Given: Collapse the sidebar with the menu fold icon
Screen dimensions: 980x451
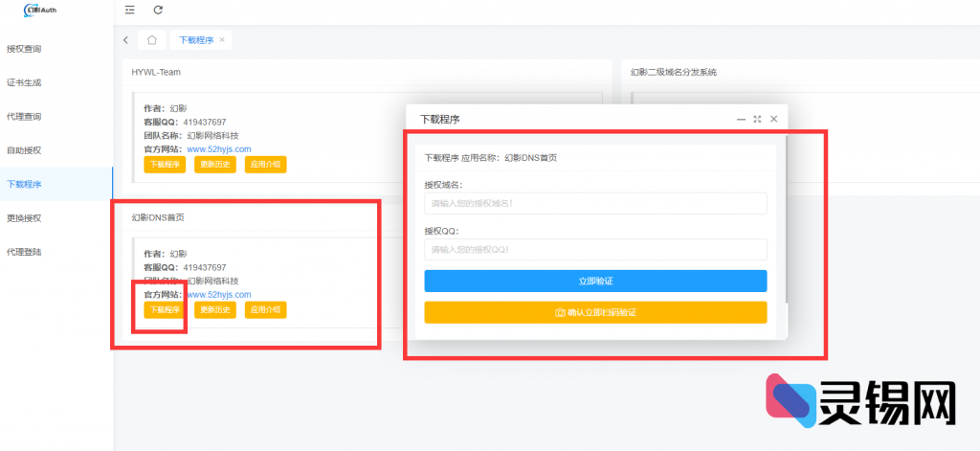Looking at the screenshot, I should pyautogui.click(x=129, y=10).
